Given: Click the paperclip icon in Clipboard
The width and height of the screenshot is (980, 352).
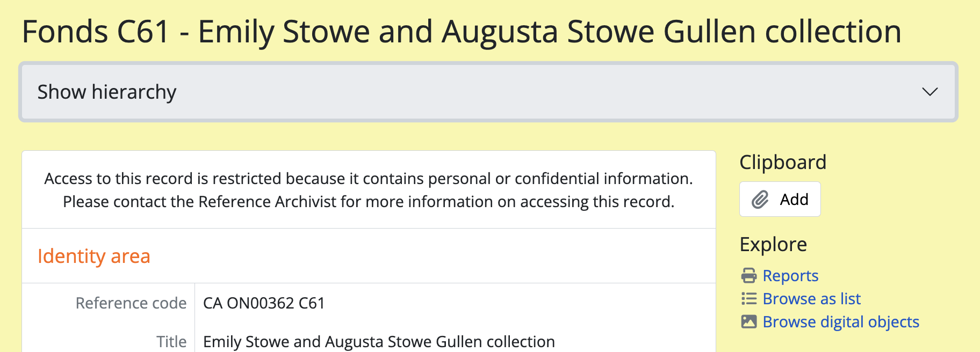Looking at the screenshot, I should (x=760, y=200).
